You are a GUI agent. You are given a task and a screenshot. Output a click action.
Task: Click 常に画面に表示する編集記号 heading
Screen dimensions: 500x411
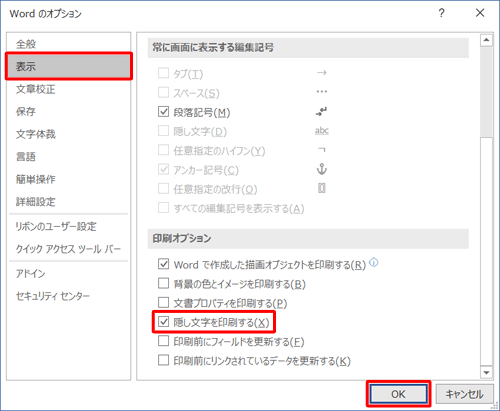pos(213,47)
